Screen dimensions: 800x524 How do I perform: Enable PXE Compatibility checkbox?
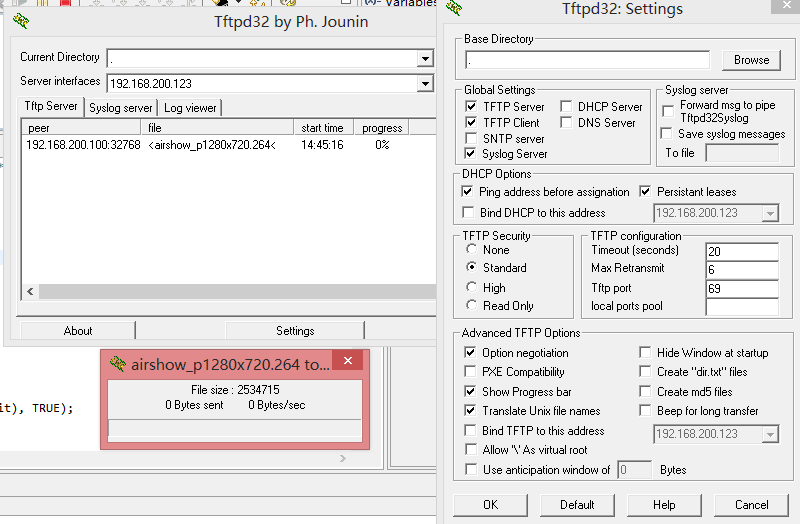click(470, 371)
